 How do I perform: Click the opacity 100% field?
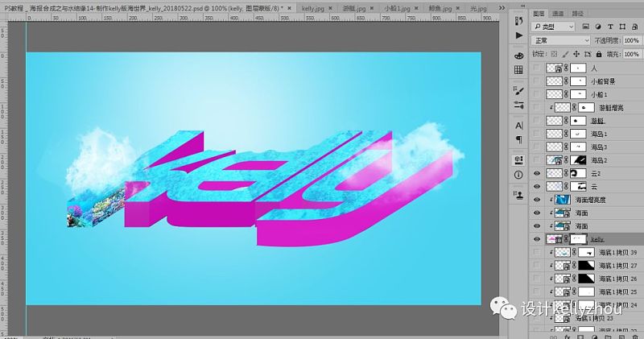pos(632,40)
